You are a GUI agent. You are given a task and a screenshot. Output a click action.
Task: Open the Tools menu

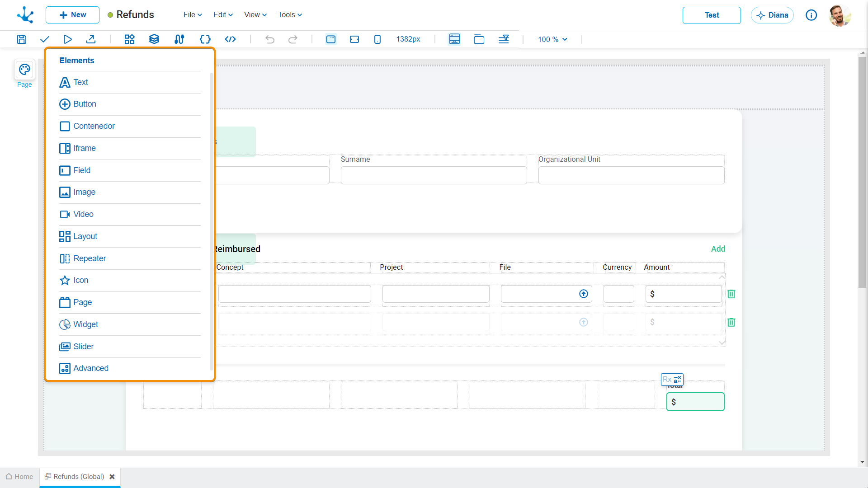(290, 15)
